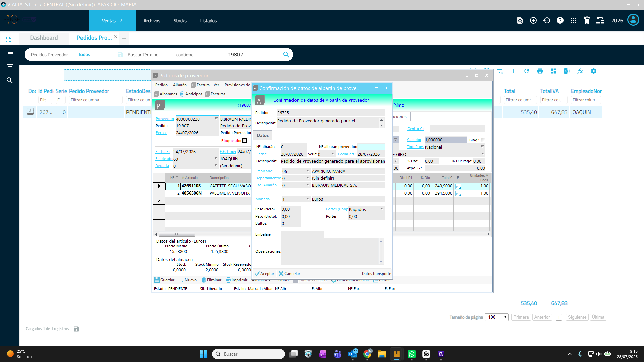Toggle the Bloq. checkbox
644x362 pixels.
(483, 140)
